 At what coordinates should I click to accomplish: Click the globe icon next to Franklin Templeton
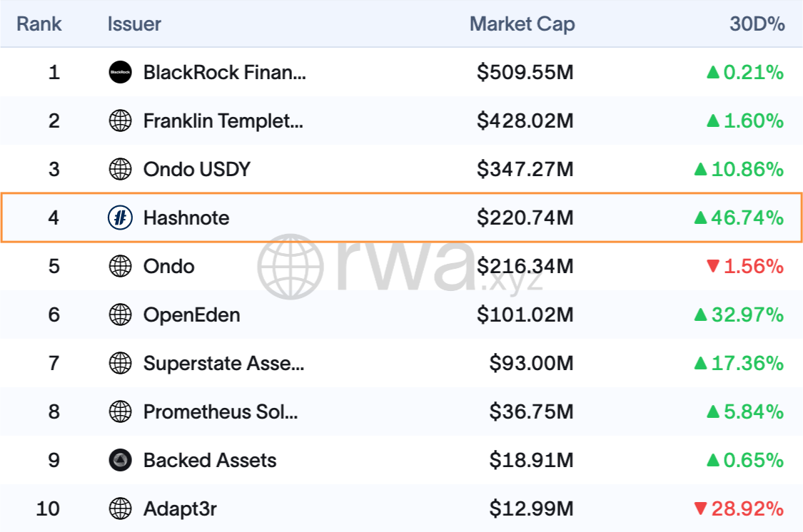coord(120,121)
